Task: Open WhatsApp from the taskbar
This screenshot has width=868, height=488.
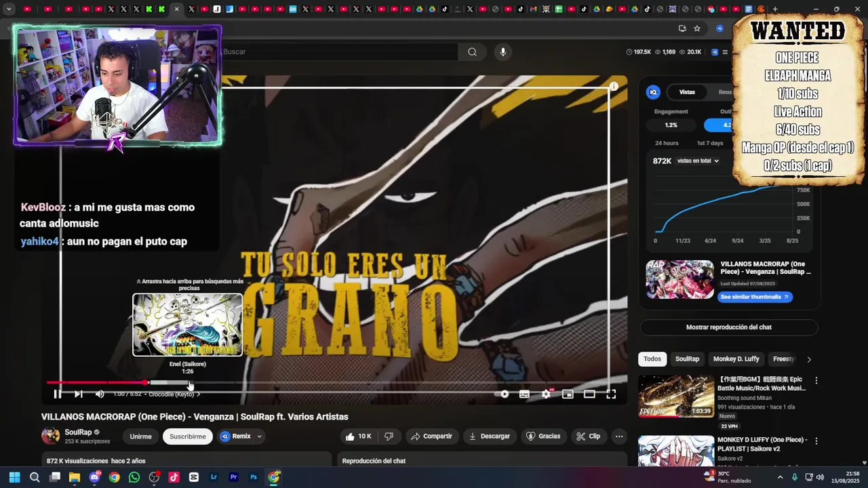Action: coord(134,477)
